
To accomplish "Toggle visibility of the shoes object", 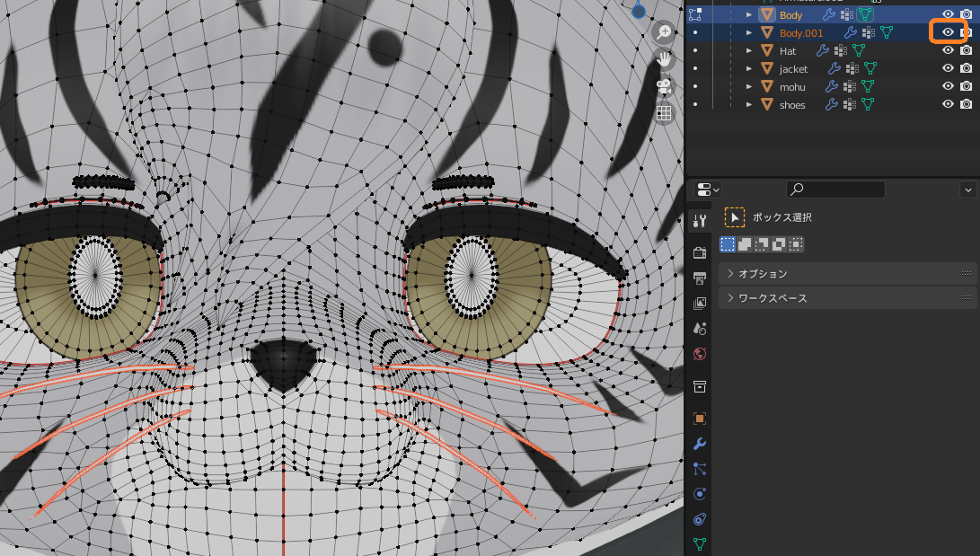I will [949, 104].
